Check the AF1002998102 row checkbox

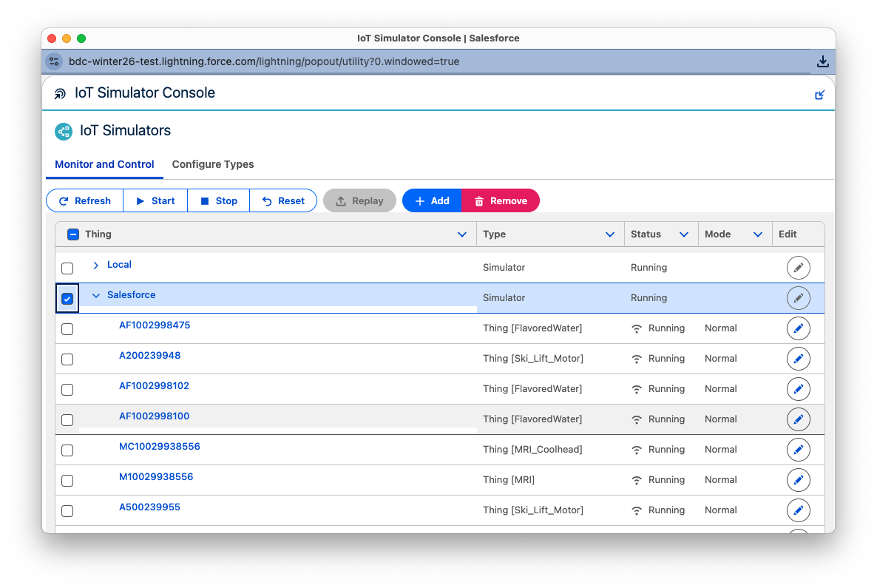[x=67, y=389]
